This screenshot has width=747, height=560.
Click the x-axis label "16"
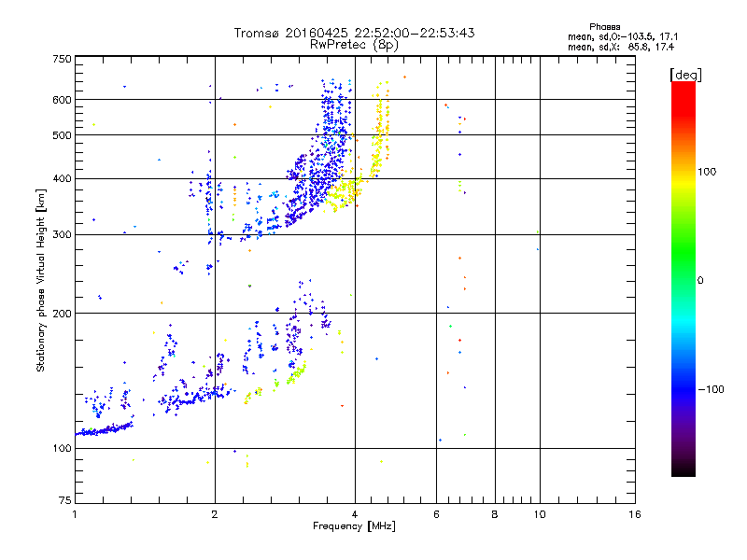point(635,514)
